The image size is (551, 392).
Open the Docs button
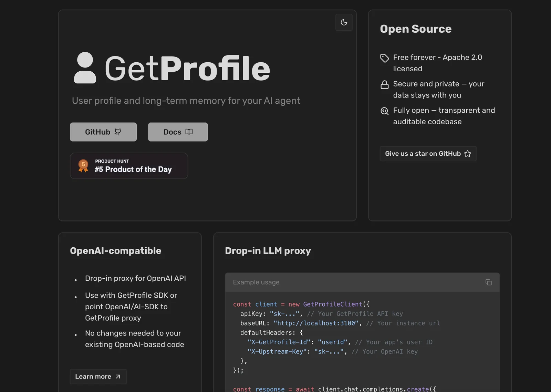coord(178,132)
